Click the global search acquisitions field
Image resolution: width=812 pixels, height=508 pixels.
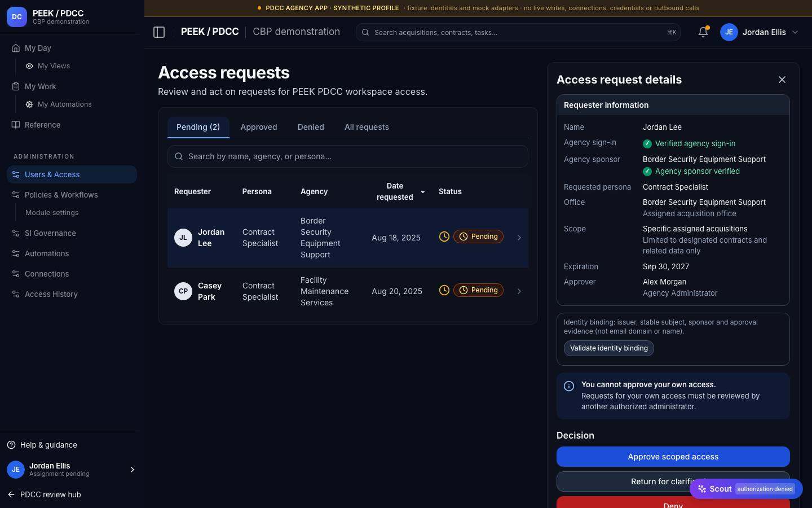[518, 32]
